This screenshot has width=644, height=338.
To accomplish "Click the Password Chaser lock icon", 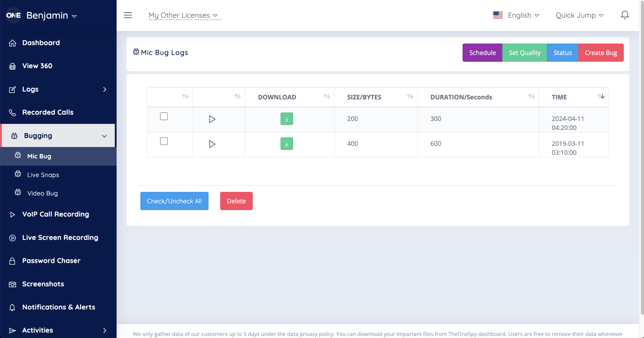I will click(x=12, y=261).
